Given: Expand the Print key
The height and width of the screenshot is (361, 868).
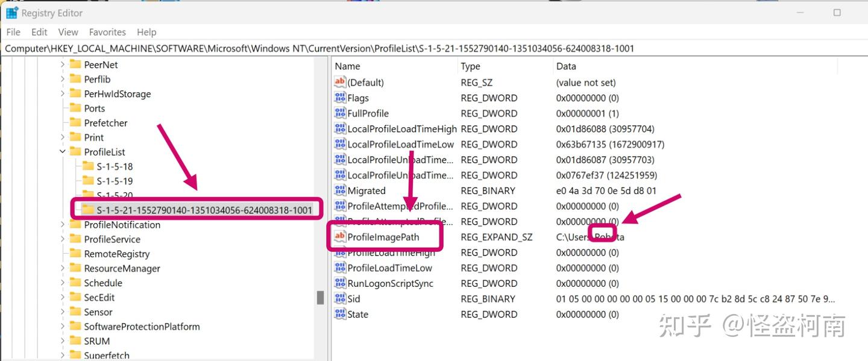Looking at the screenshot, I should (62, 137).
